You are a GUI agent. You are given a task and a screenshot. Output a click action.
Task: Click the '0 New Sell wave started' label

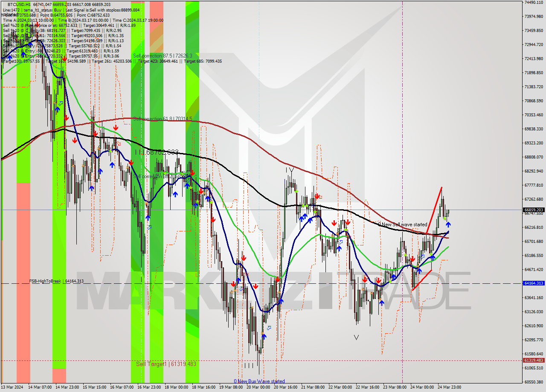(403, 225)
